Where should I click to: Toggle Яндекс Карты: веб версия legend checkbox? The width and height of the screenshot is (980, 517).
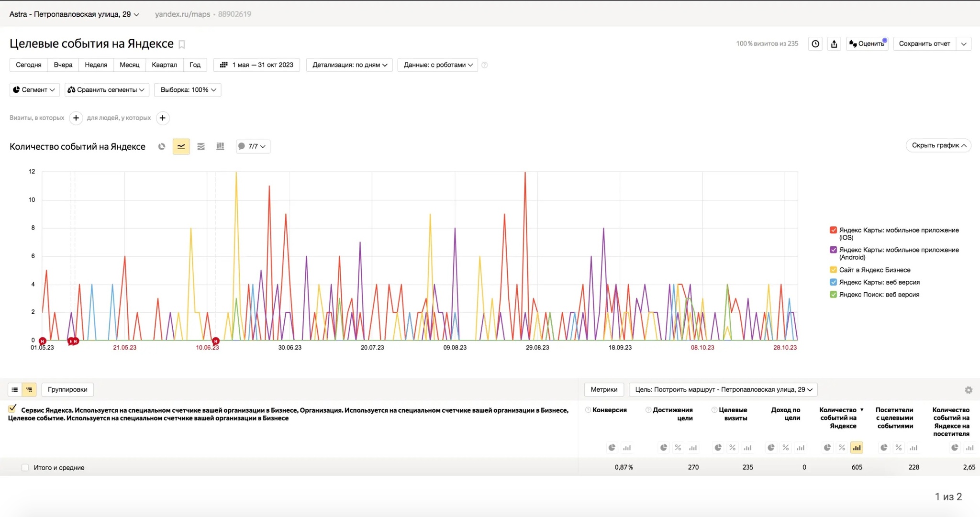[833, 282]
